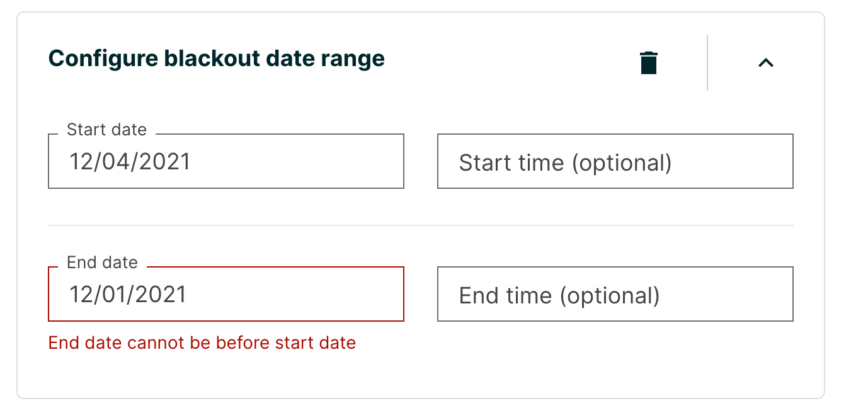This screenshot has width=868, height=418.
Task: Click the End time placeholder text
Action: (x=559, y=296)
